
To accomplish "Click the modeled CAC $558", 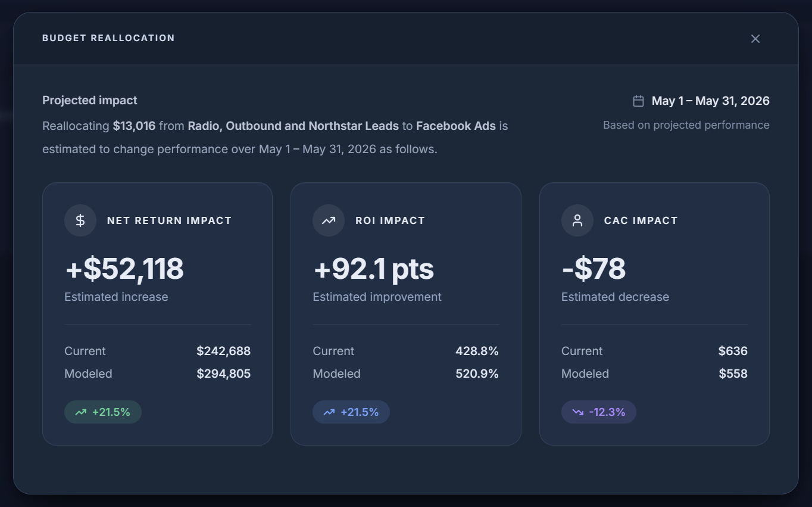I will [x=733, y=374].
